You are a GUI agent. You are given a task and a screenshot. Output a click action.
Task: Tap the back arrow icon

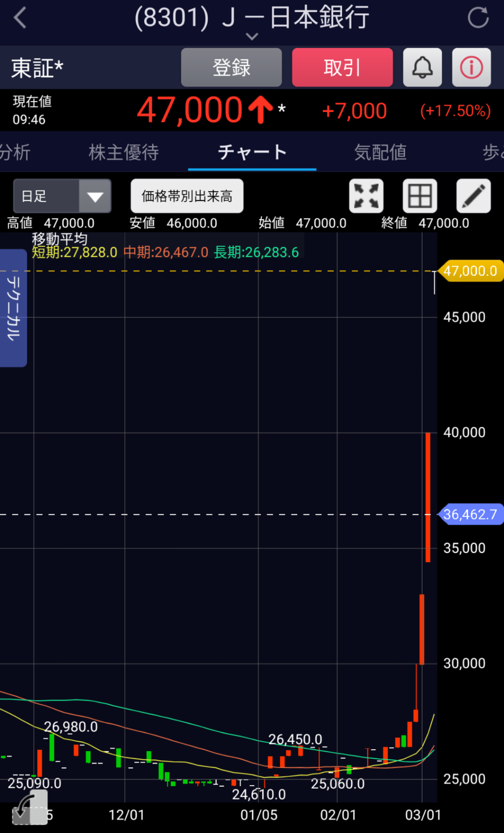coord(20,18)
